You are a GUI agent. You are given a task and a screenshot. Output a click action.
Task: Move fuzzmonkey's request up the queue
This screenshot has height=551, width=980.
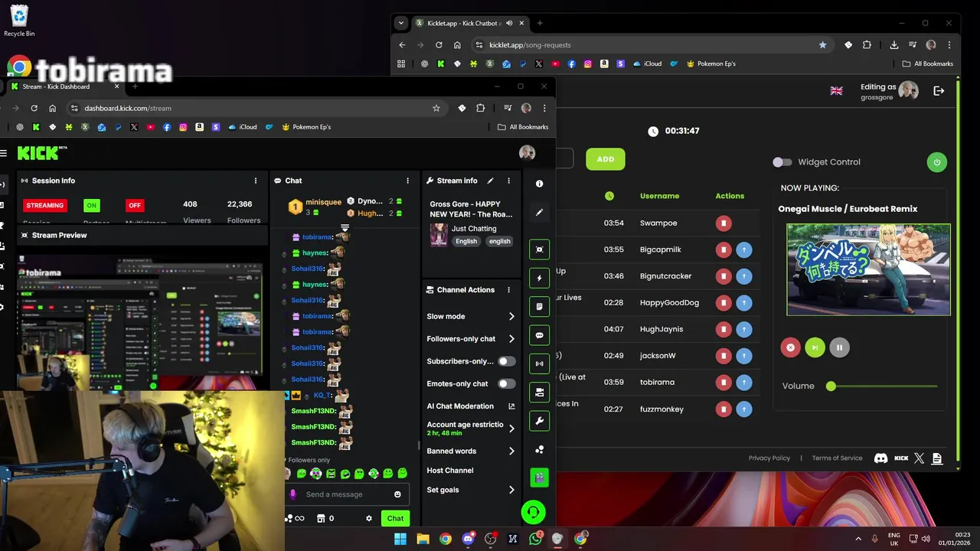(743, 409)
